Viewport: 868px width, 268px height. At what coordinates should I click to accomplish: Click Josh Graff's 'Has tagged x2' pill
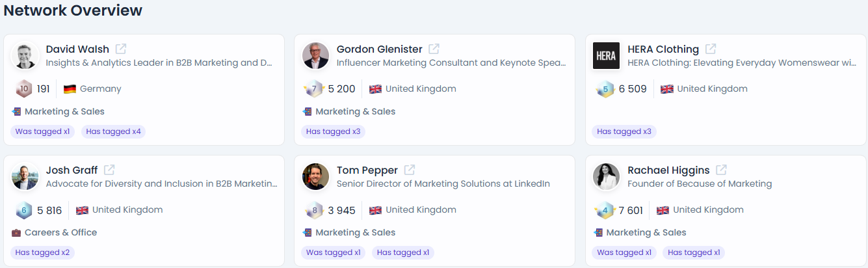42,252
